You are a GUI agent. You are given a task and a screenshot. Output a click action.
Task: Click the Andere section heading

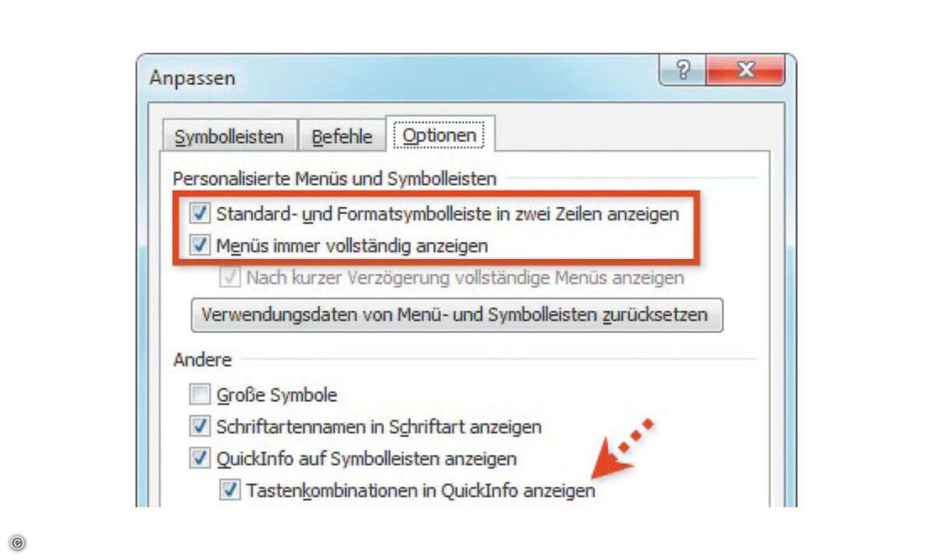point(202,359)
